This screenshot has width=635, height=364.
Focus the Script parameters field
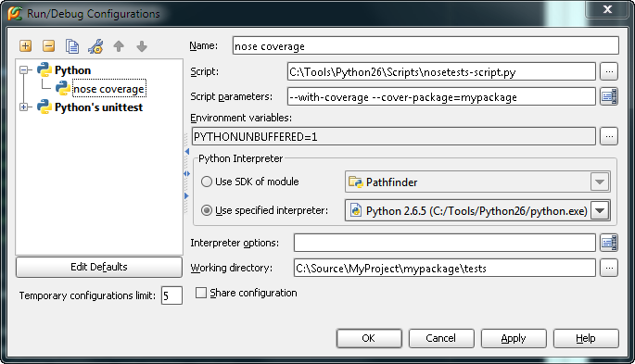441,96
